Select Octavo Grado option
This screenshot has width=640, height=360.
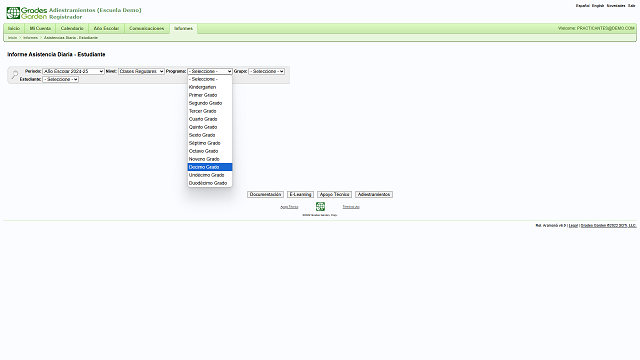coord(210,151)
